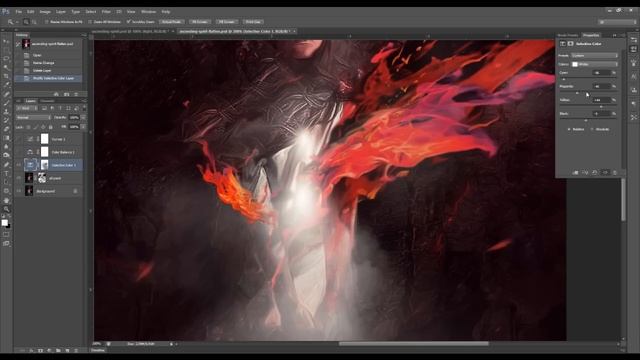Image resolution: width=640 pixels, height=360 pixels.
Task: Open the Layer menu
Action: pos(61,12)
